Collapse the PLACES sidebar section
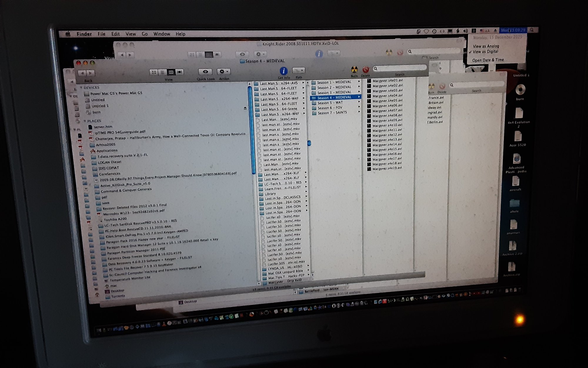This screenshot has width=588, height=368. pyautogui.click(x=85, y=121)
